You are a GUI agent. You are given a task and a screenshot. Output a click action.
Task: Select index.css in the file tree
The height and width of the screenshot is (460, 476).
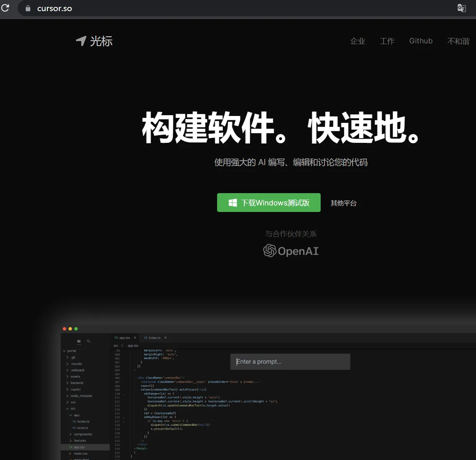[x=81, y=453]
